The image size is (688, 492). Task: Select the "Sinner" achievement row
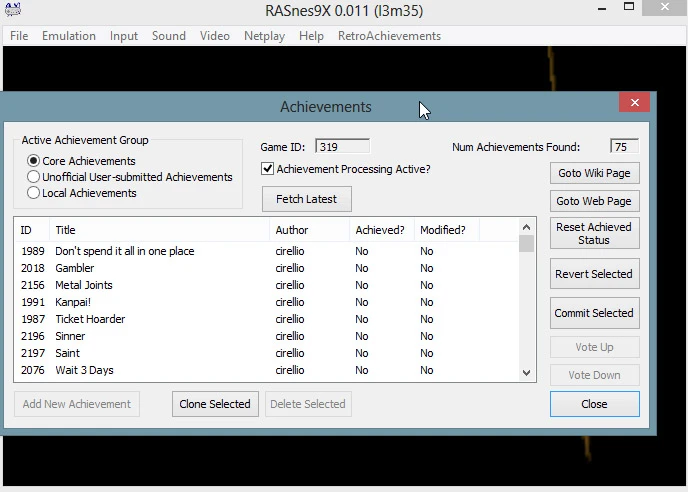[267, 336]
